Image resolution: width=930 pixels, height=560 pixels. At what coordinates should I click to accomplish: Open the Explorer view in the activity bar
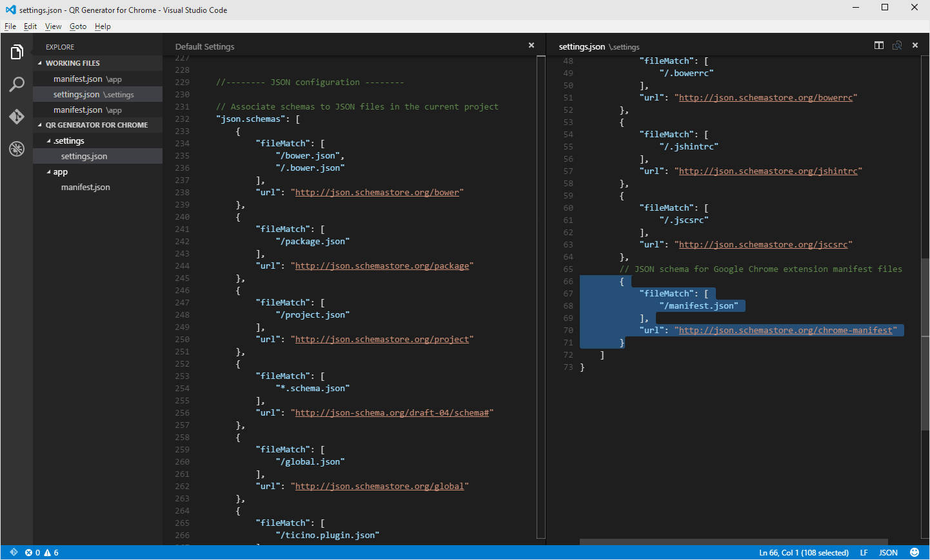(x=16, y=52)
